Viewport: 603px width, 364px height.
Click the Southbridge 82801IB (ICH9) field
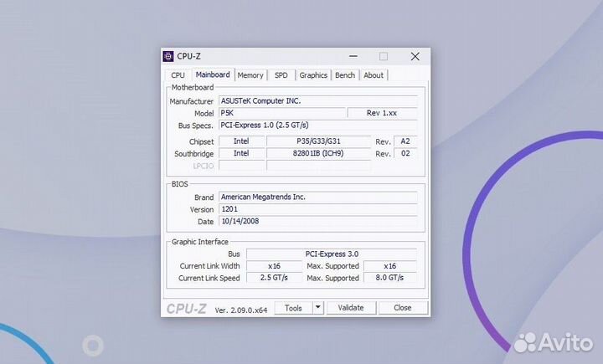(318, 154)
